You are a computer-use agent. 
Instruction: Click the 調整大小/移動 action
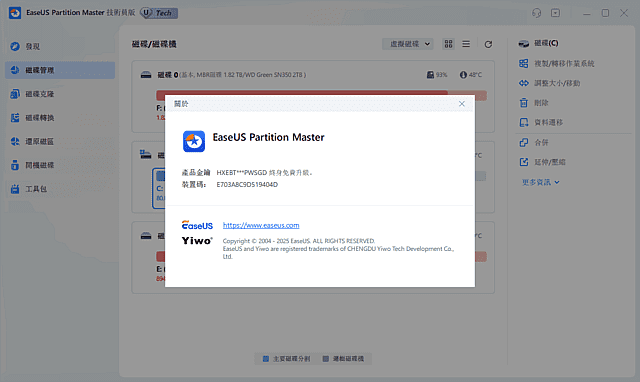click(557, 83)
